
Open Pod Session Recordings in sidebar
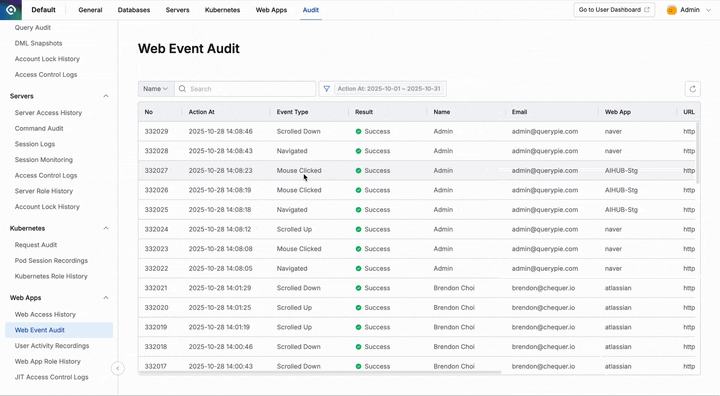51,260
